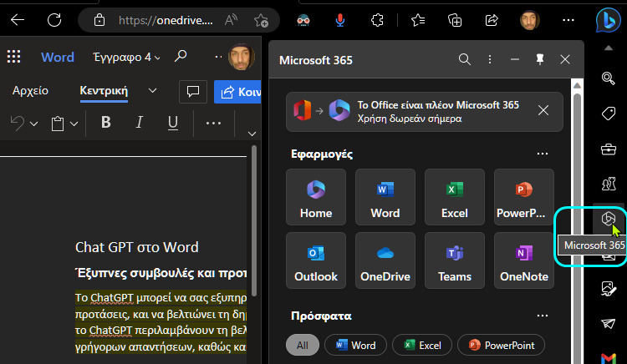Select the Κεντρική ribbon tab

tap(104, 91)
